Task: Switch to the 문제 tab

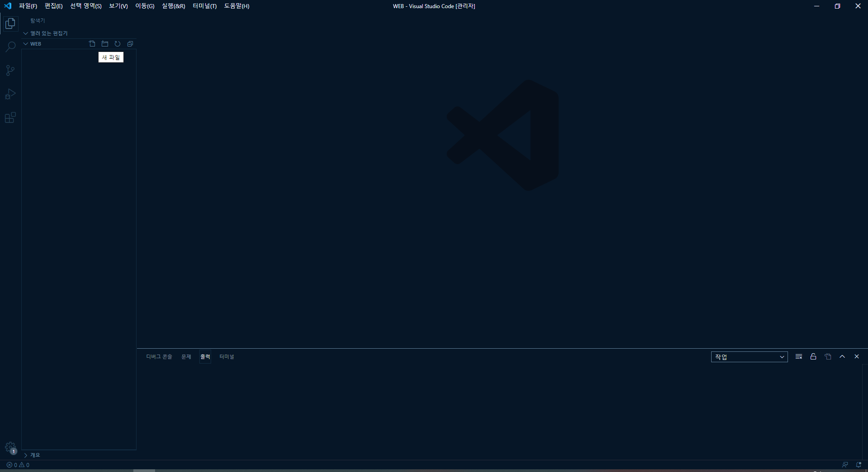Action: (x=186, y=357)
